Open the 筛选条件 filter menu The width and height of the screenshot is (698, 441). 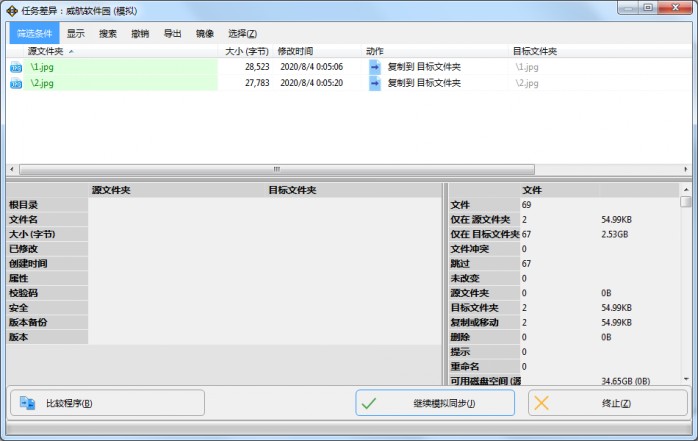34,33
